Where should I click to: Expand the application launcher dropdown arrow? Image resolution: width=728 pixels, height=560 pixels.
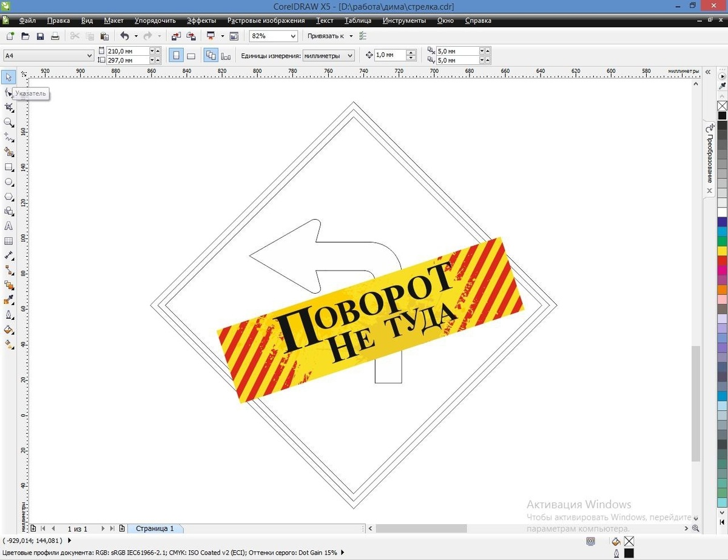tap(222, 36)
